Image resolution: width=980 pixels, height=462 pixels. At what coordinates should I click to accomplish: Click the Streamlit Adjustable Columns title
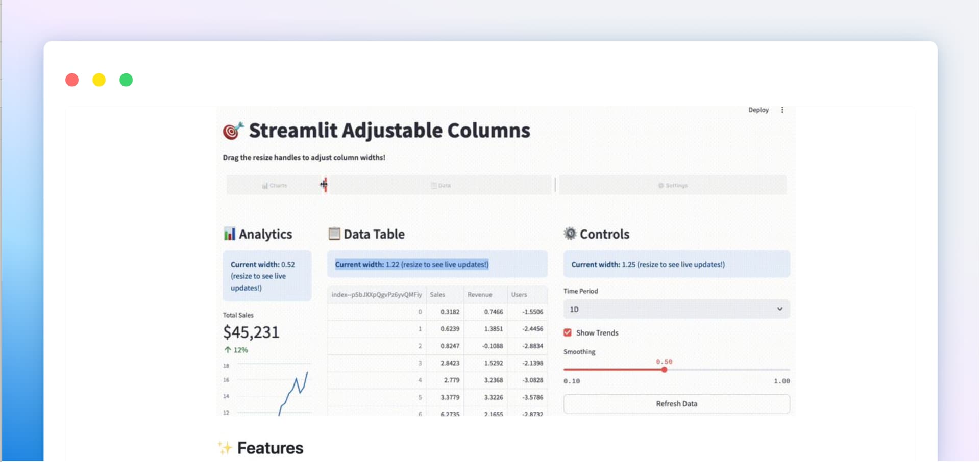[389, 131]
